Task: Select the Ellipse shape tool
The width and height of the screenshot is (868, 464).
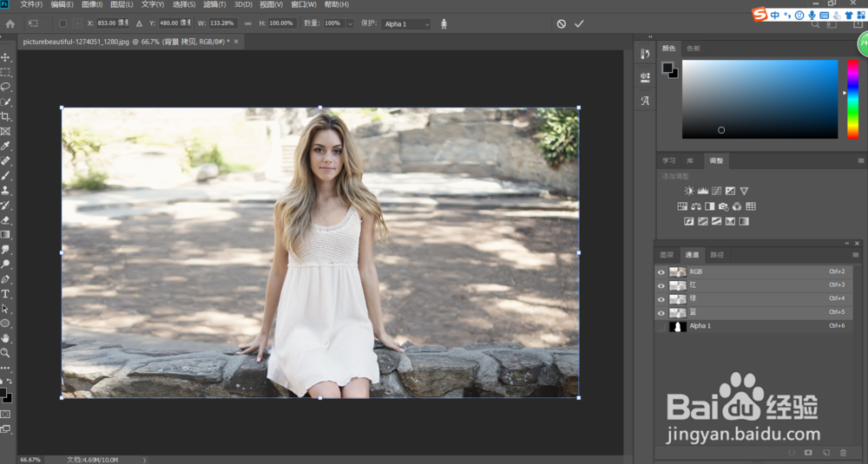Action: [5, 323]
